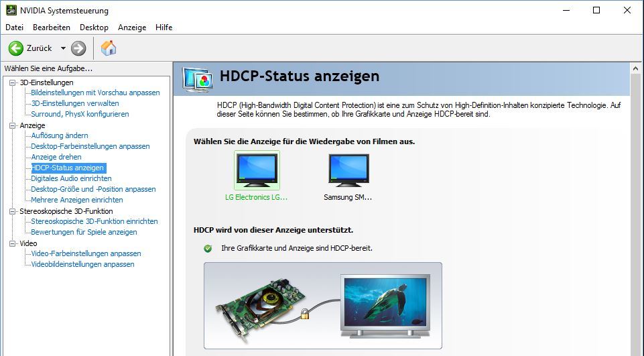Select the LG Electronics monitor icon
The image size is (644, 356).
(x=257, y=170)
